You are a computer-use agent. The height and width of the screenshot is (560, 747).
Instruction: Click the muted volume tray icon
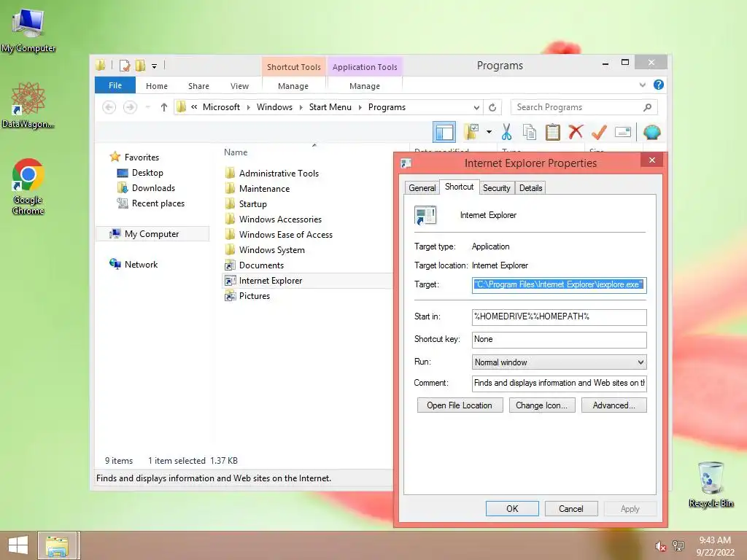(x=659, y=546)
